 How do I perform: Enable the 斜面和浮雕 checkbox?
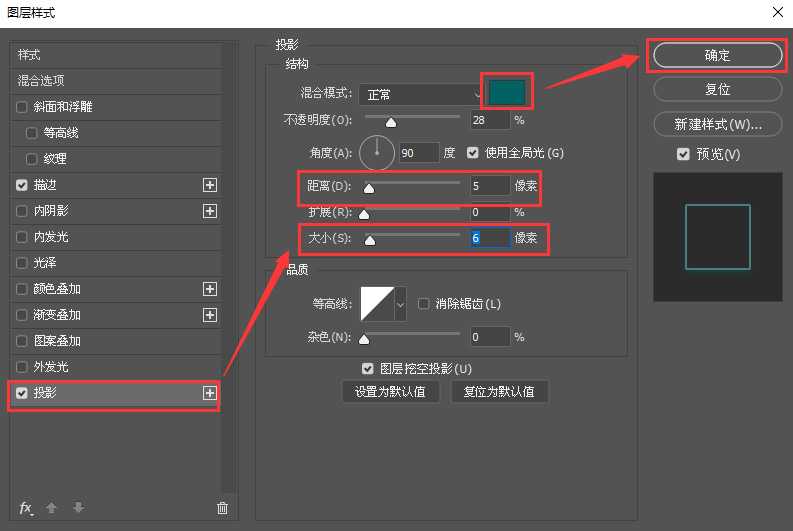tap(22, 107)
